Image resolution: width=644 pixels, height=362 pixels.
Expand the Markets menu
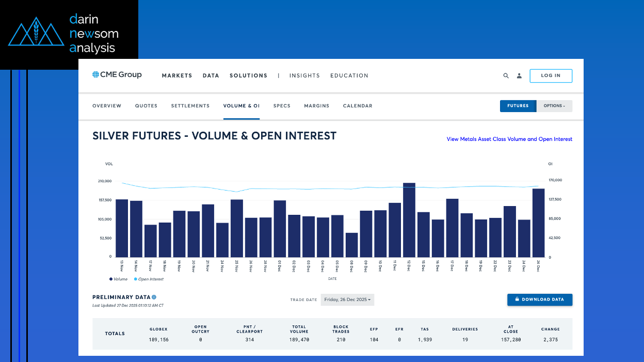click(x=177, y=75)
